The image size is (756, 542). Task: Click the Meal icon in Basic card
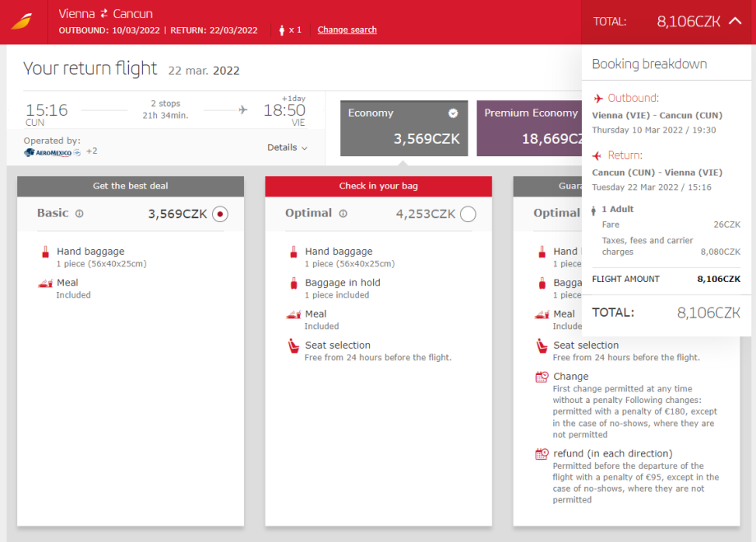[x=45, y=284]
